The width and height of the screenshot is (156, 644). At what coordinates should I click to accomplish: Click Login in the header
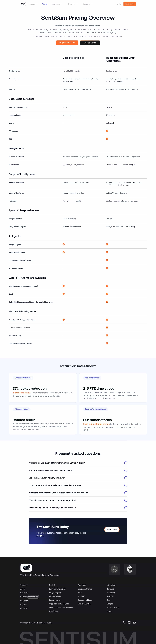pyautogui.click(x=119, y=4)
